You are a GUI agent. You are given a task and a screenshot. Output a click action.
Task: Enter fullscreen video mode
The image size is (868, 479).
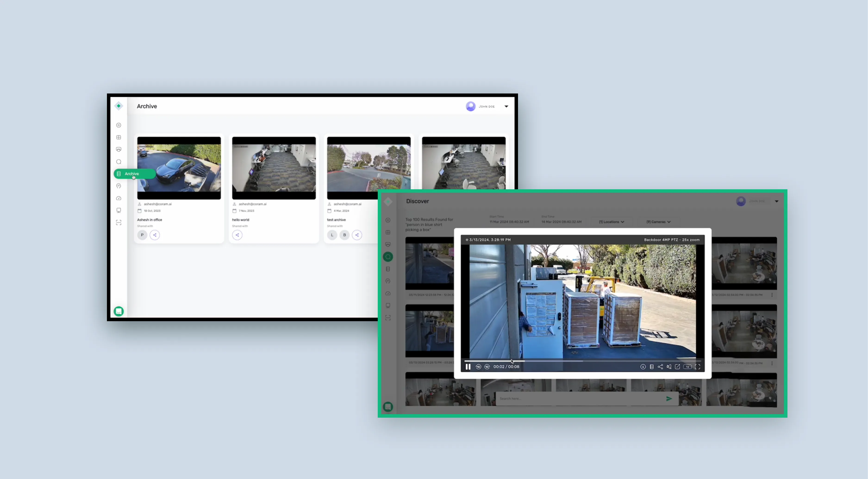(x=697, y=367)
